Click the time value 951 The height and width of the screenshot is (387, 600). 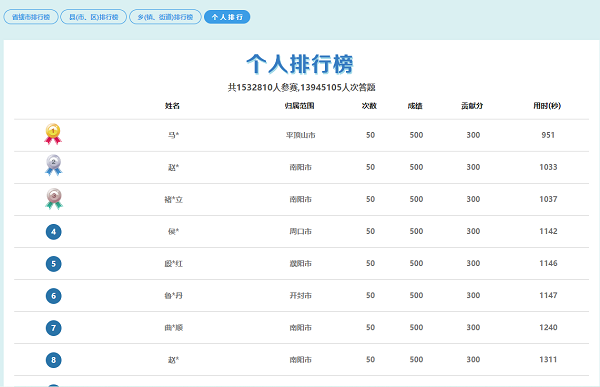548,135
